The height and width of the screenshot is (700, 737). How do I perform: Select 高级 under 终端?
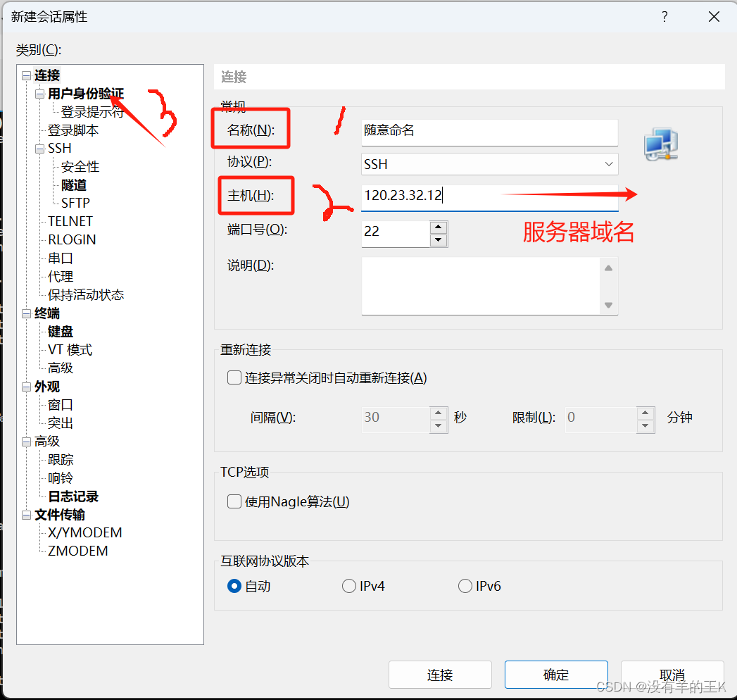60,368
